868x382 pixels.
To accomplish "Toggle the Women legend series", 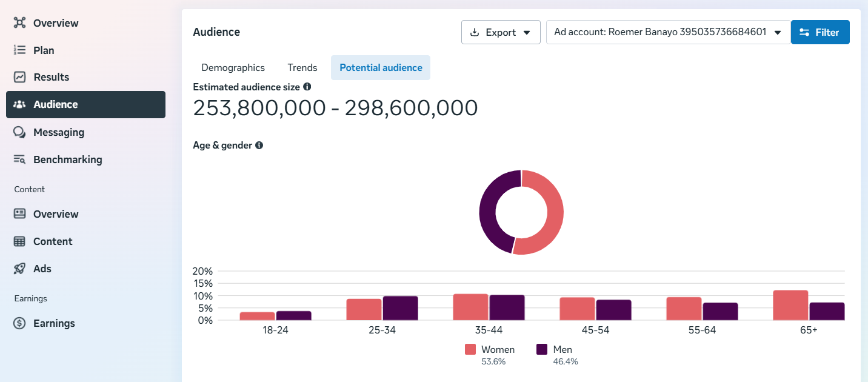I will [x=490, y=349].
